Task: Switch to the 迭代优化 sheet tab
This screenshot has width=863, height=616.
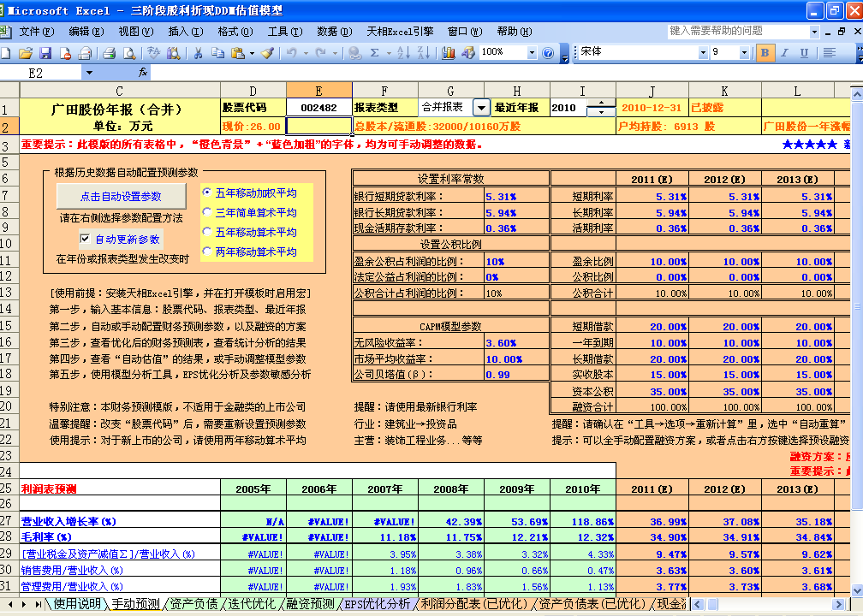Action: [x=251, y=604]
